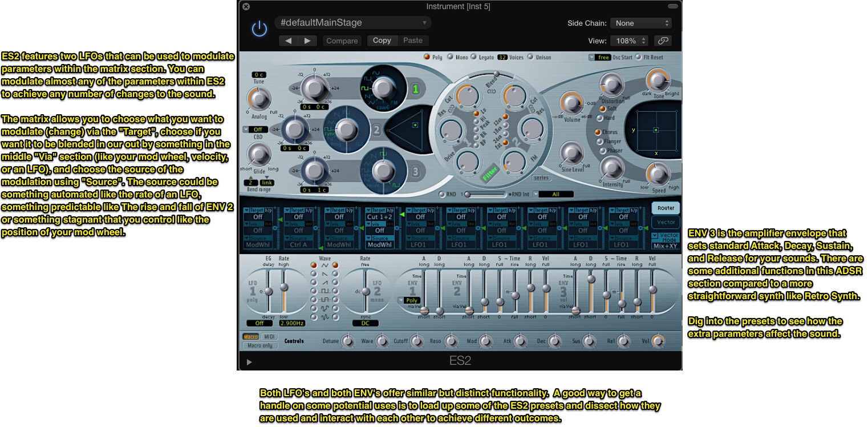Toggle oscillator 2 on/off button
Screen dimensions: 868x427
(x=376, y=130)
